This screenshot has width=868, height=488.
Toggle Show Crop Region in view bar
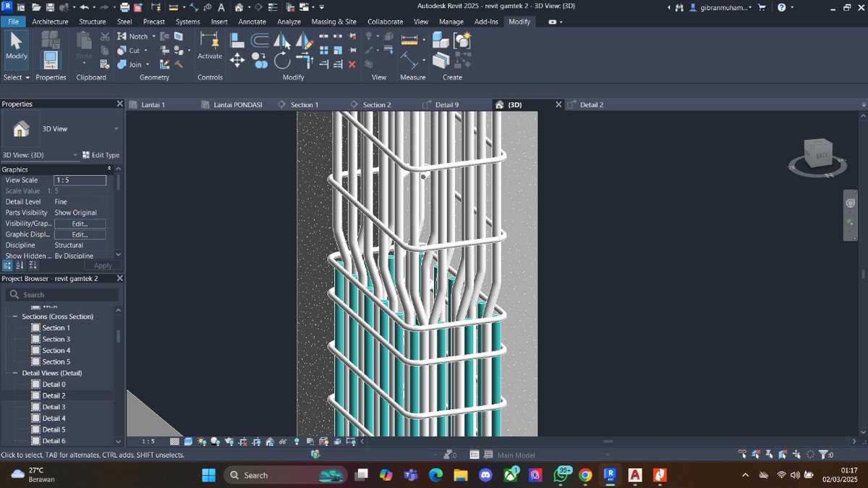click(255, 441)
